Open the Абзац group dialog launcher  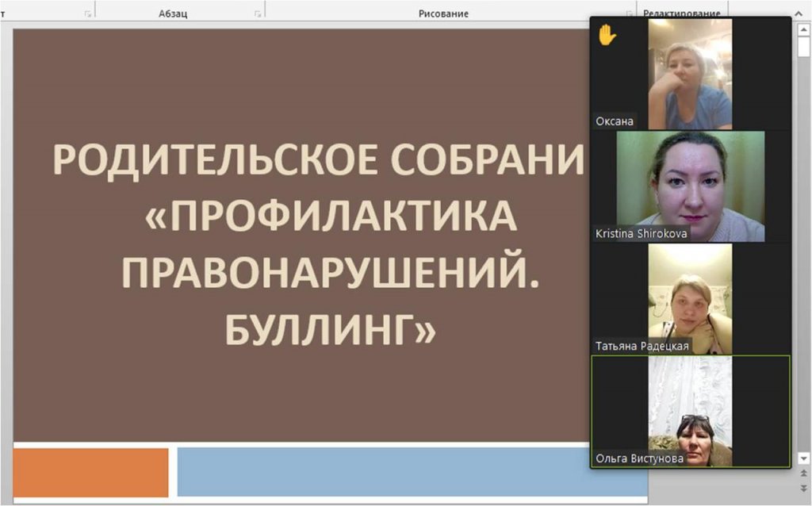(x=258, y=13)
